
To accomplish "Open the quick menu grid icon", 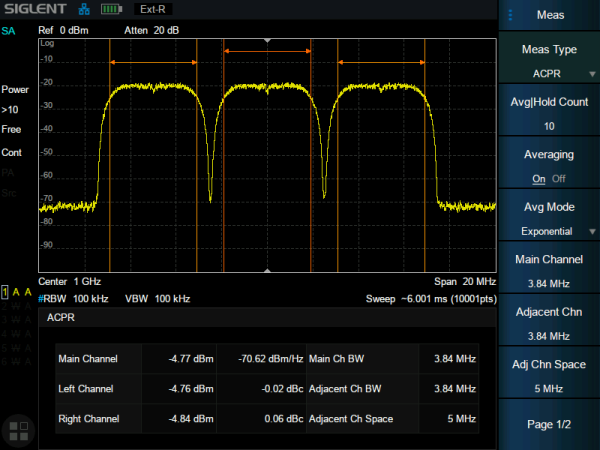I will (x=18, y=431).
